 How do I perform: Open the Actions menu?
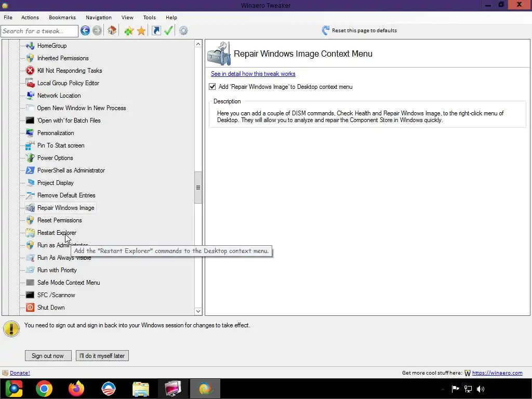pyautogui.click(x=30, y=17)
